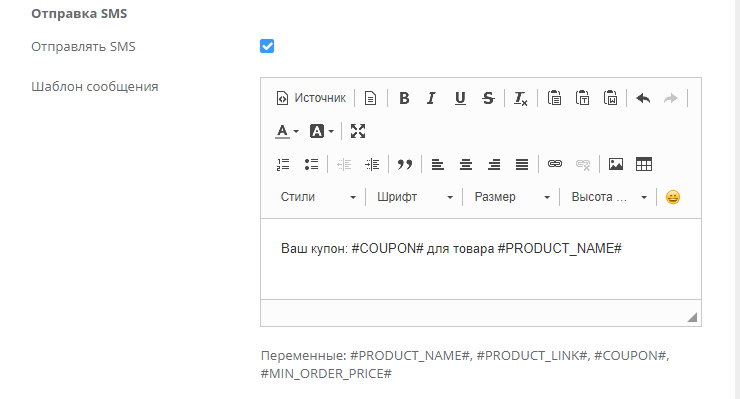The width and height of the screenshot is (740, 399).
Task: Align text right
Action: pyautogui.click(x=494, y=164)
